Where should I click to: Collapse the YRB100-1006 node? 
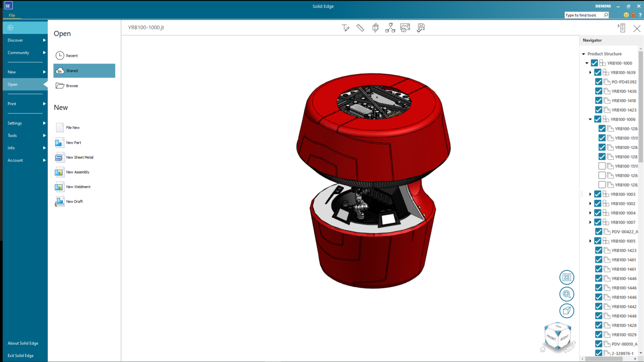(x=590, y=119)
